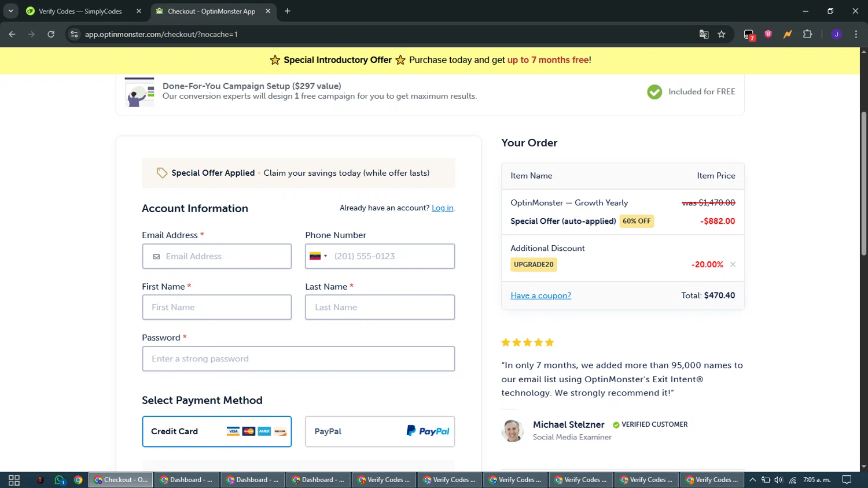Close the Verify Codes — SimplyCodes tab
This screenshot has height=488, width=868.
click(139, 11)
